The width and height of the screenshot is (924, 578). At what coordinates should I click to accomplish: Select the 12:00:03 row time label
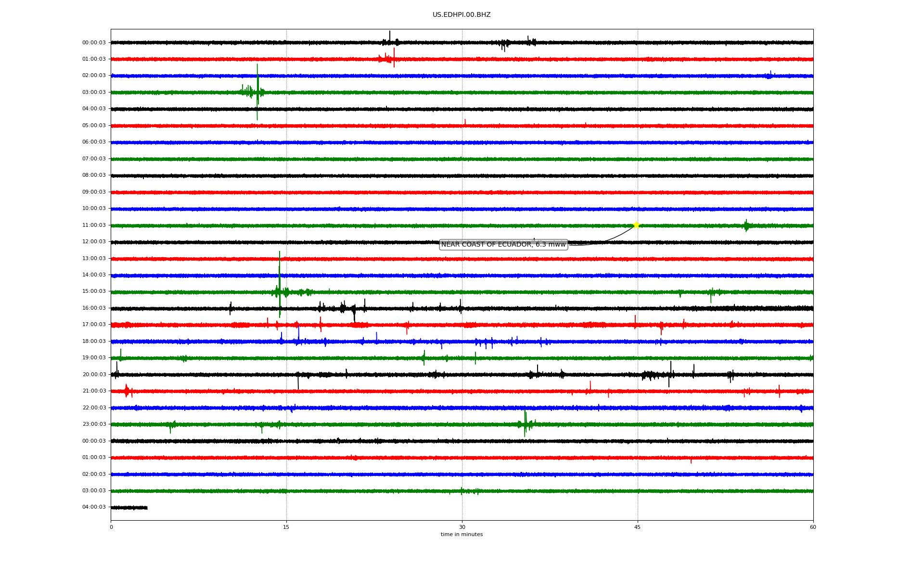click(x=94, y=242)
